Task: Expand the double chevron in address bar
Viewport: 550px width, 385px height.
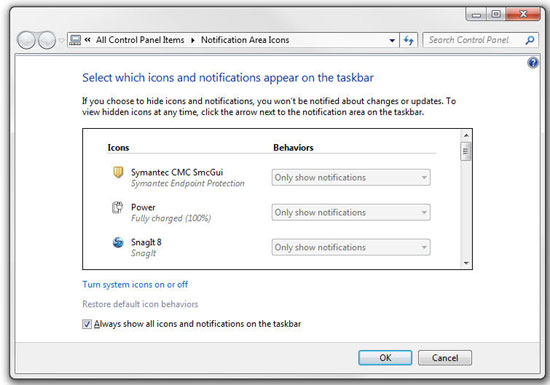Action: pos(88,40)
